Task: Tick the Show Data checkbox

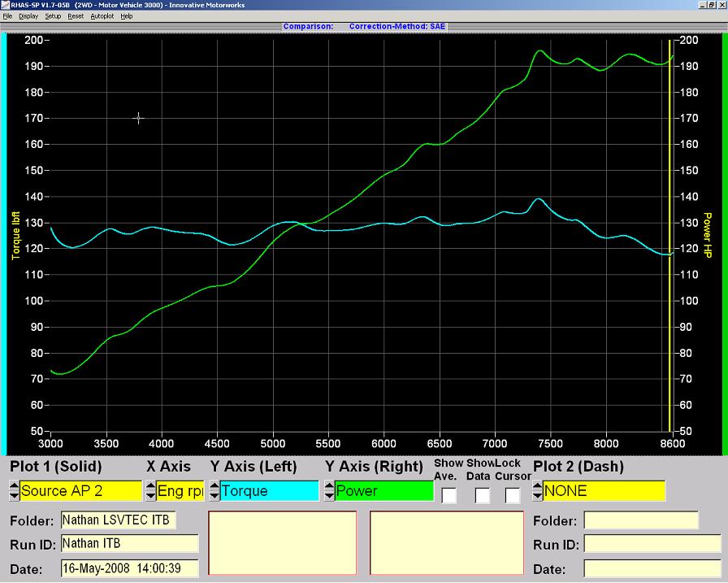Action: (483, 495)
